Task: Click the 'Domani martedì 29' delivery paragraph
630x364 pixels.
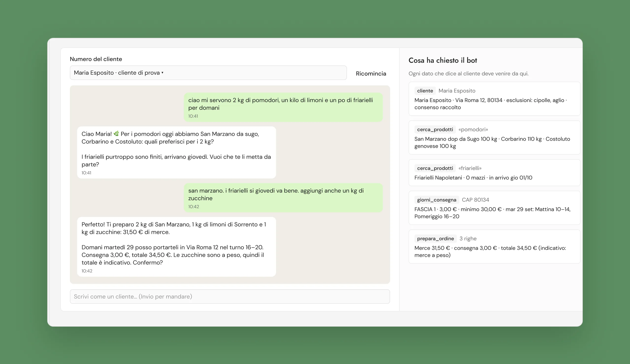Action: 173,255
